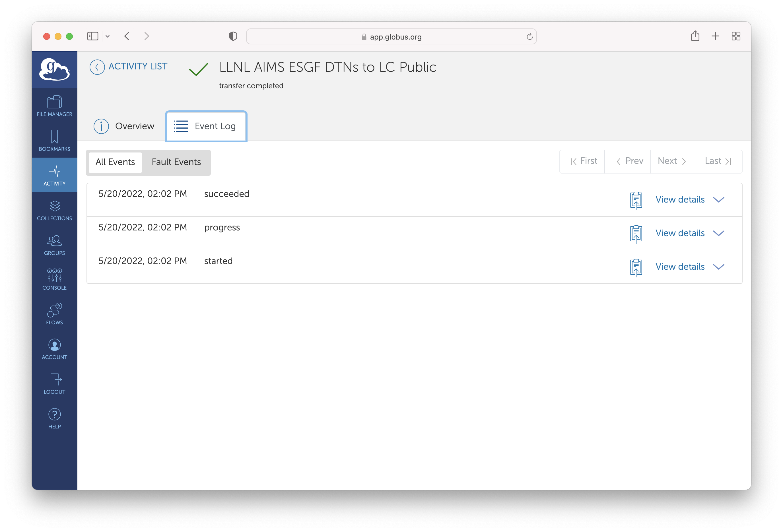
Task: Open Help in sidebar
Action: 55,418
